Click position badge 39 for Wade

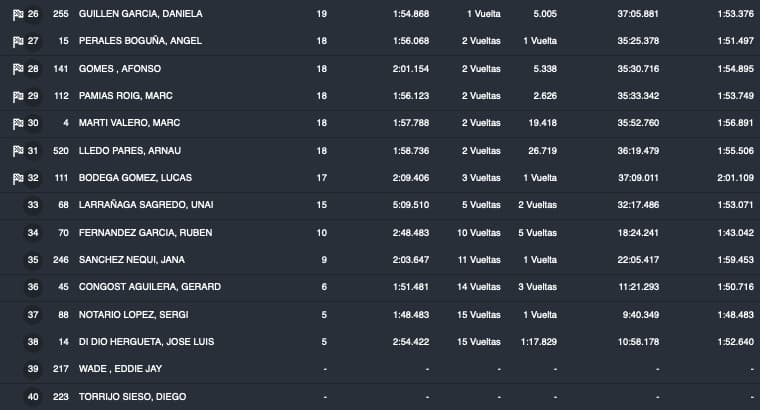click(x=33, y=369)
